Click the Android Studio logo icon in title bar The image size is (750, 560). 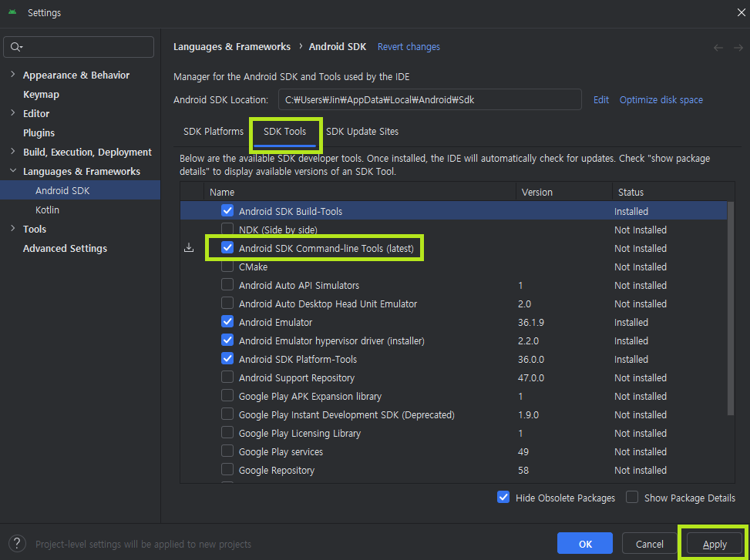(x=12, y=13)
